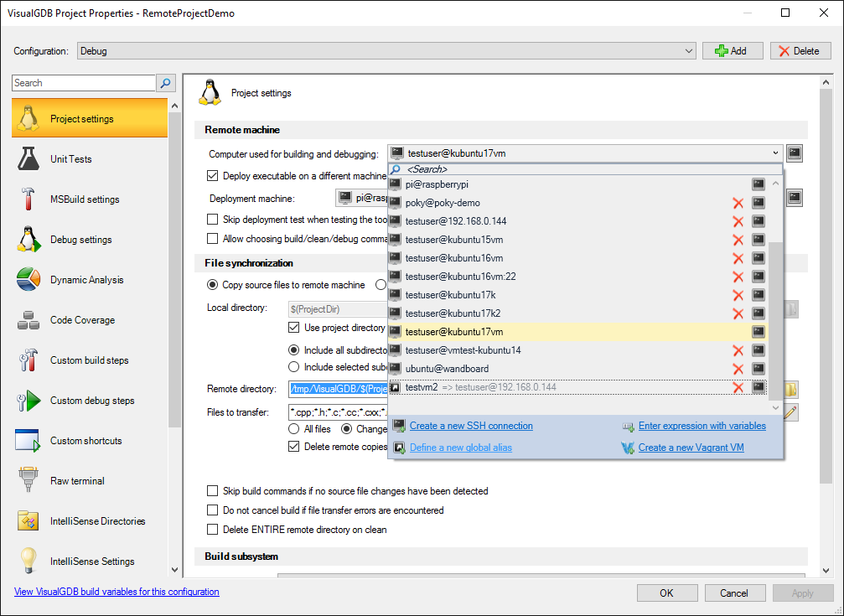Remove testuser@192.168.0.144 connection with red X
The width and height of the screenshot is (844, 616).
(x=738, y=221)
